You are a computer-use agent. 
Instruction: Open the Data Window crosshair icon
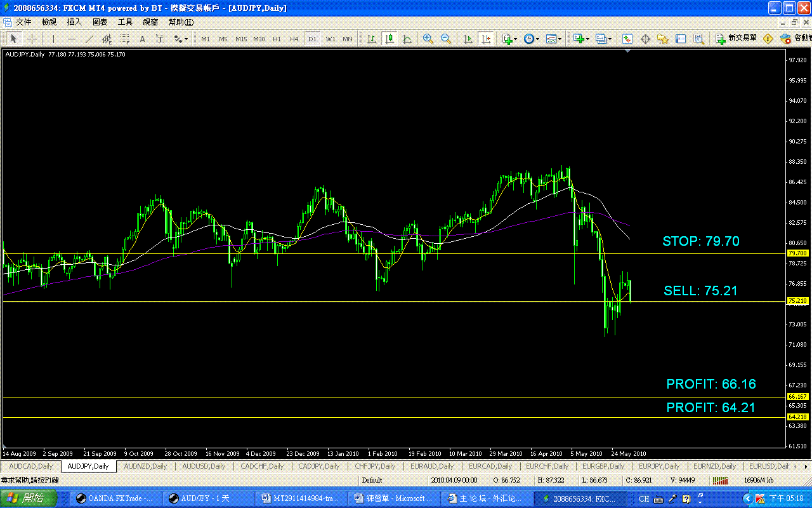[x=645, y=39]
